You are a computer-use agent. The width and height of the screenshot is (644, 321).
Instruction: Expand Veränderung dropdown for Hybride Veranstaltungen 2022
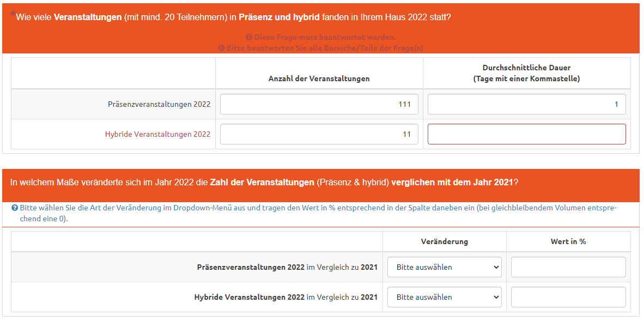point(444,297)
